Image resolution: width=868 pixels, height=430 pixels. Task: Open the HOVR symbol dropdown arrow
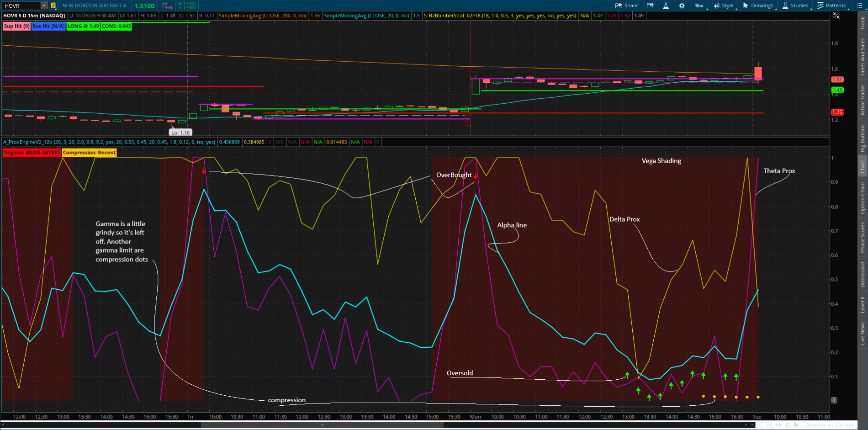click(44, 5)
